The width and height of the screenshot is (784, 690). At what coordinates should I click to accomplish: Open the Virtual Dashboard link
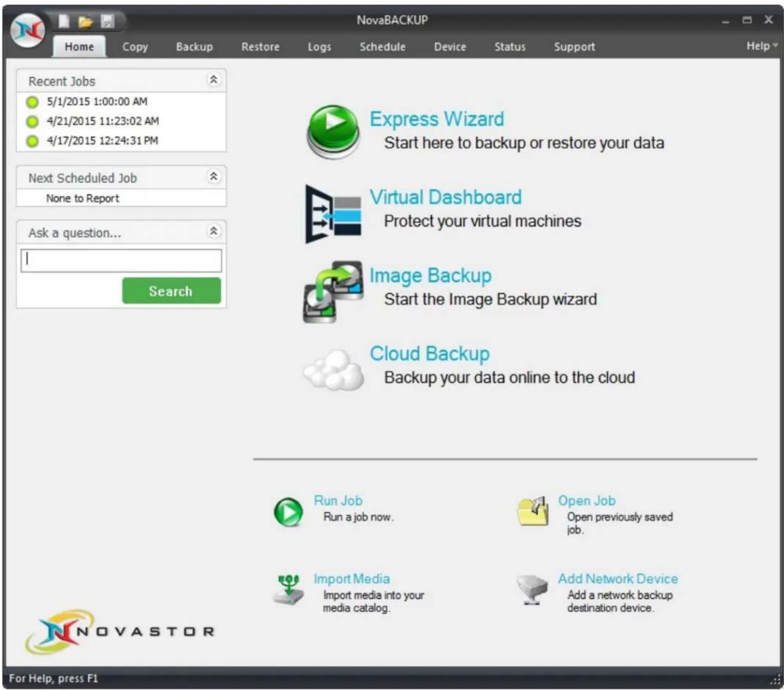coord(446,197)
